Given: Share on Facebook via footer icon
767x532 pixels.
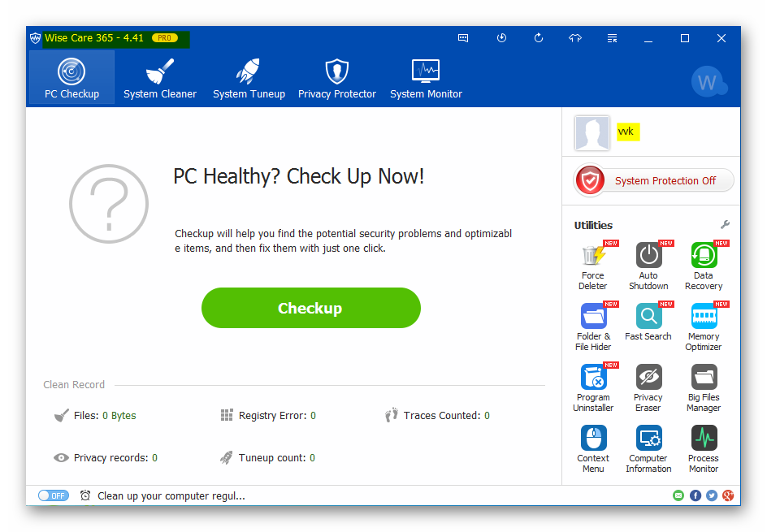Looking at the screenshot, I should point(695,495).
